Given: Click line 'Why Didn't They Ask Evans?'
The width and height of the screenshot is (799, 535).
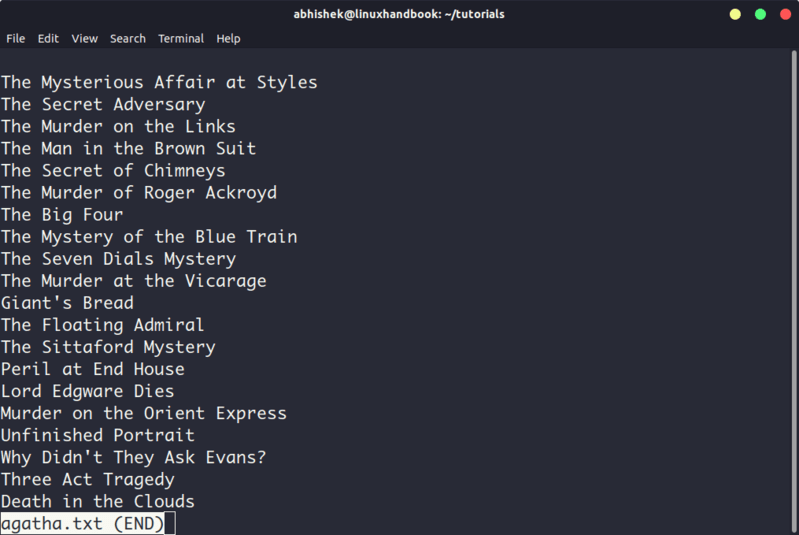Looking at the screenshot, I should coord(134,458).
